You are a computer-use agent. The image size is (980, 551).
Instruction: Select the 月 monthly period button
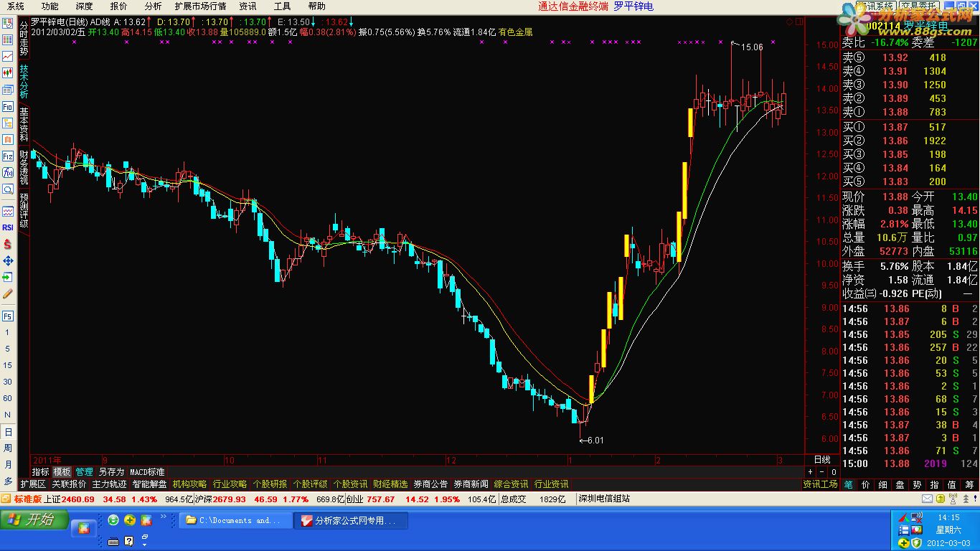(x=8, y=465)
